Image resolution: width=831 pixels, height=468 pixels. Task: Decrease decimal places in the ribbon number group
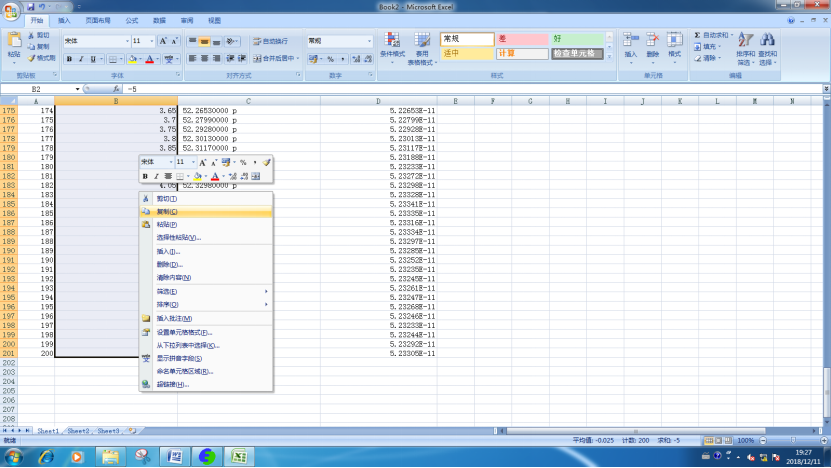click(x=368, y=59)
